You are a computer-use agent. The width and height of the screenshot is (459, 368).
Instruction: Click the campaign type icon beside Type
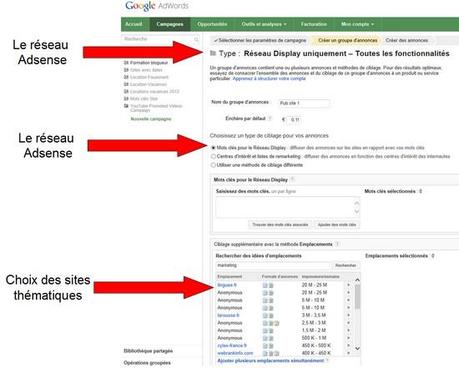tap(213, 53)
